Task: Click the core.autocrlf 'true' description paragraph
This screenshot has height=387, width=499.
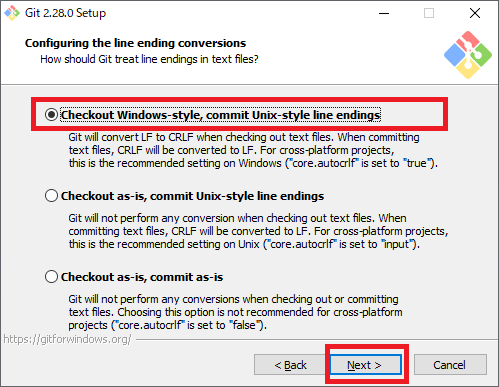Action: pyautogui.click(x=253, y=150)
